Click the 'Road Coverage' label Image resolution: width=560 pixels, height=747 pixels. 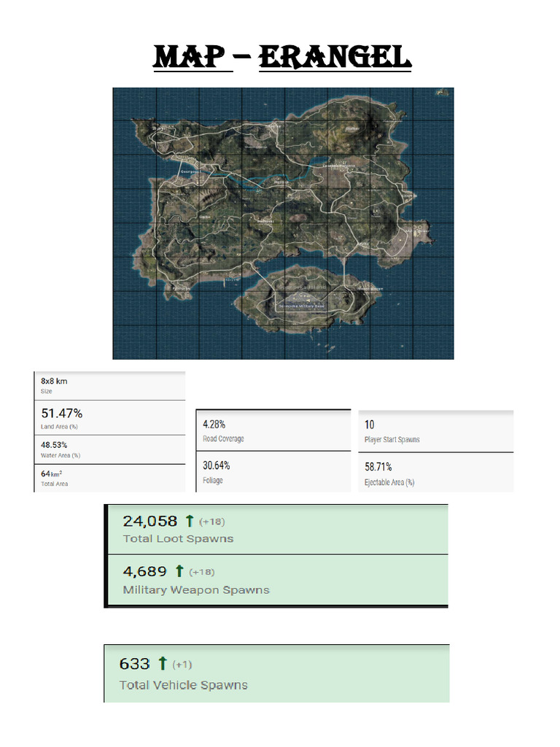[x=223, y=438]
